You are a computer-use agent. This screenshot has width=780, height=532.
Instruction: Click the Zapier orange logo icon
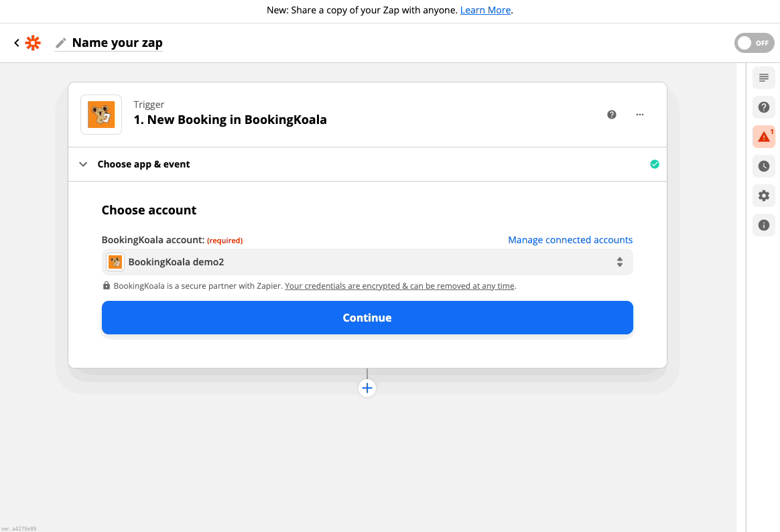point(32,43)
